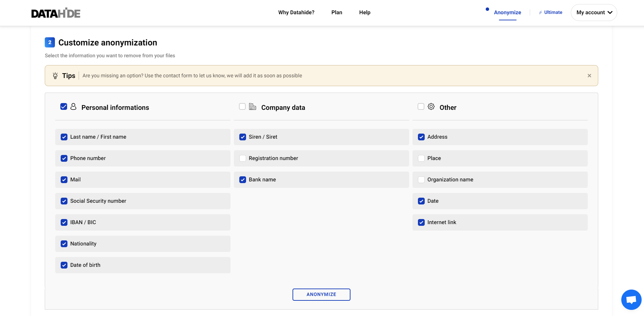Toggle Social Security number checkbox
This screenshot has width=644, height=316.
[x=64, y=201]
